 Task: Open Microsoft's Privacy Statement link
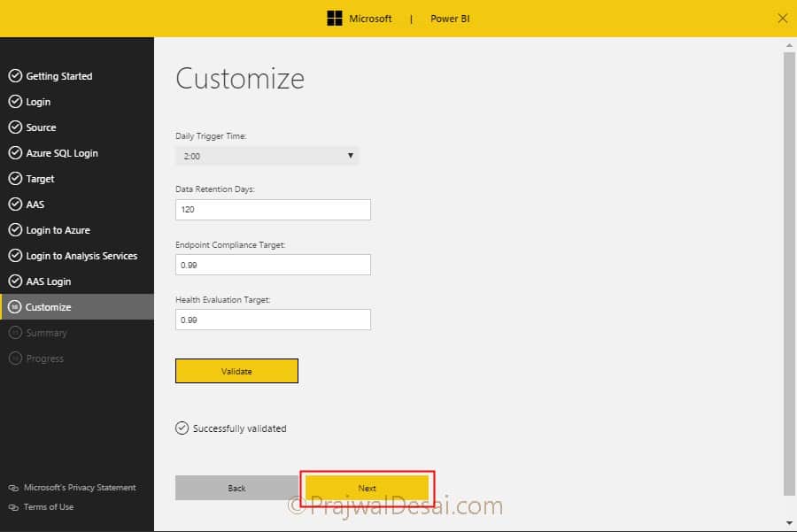pos(80,487)
